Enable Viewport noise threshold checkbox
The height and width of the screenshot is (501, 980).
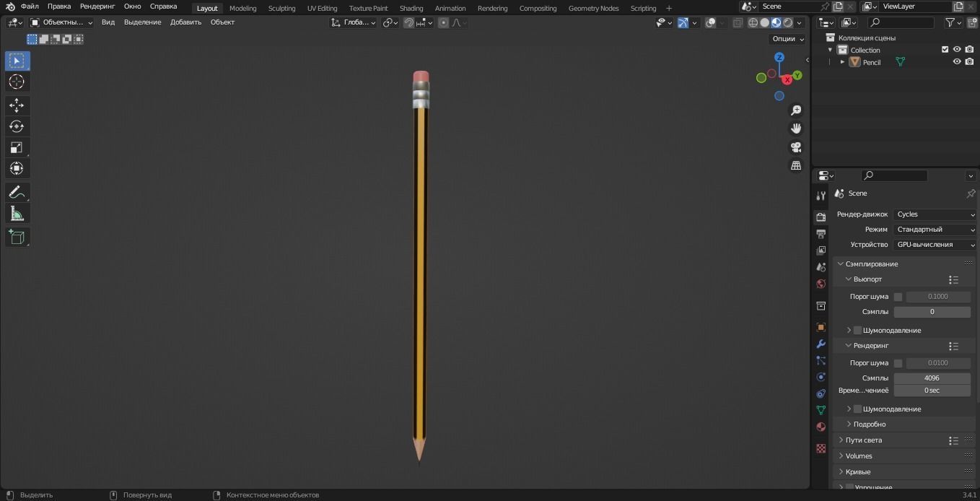898,297
